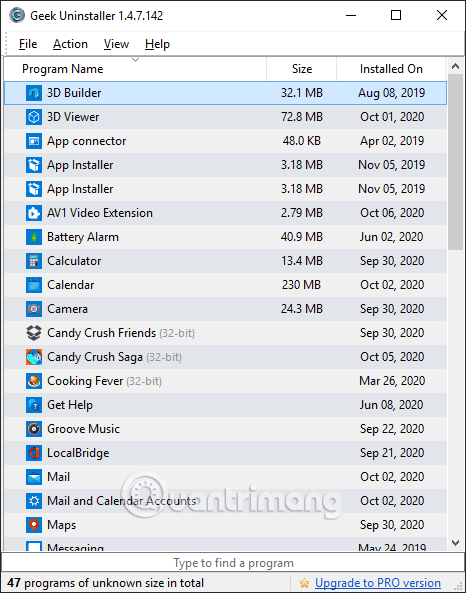466x593 pixels.
Task: Click the Mar 26, 2020 install date
Action: [x=392, y=381]
